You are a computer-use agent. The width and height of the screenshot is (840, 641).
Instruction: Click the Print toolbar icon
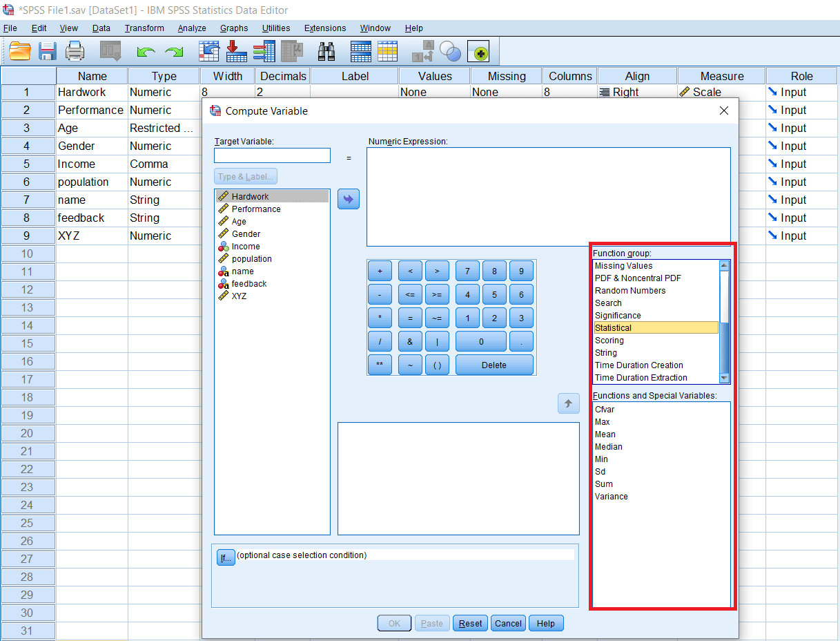75,51
